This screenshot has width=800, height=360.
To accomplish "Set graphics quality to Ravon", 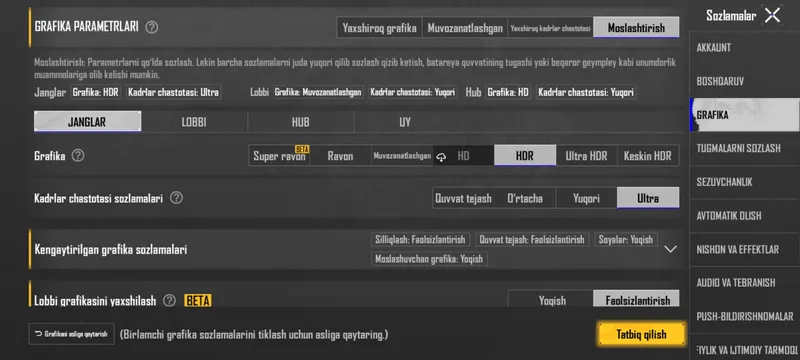I will click(340, 156).
